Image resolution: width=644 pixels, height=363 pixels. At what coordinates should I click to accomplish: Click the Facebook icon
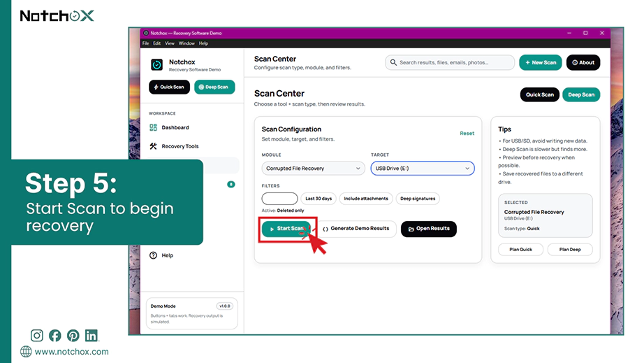pyautogui.click(x=54, y=336)
